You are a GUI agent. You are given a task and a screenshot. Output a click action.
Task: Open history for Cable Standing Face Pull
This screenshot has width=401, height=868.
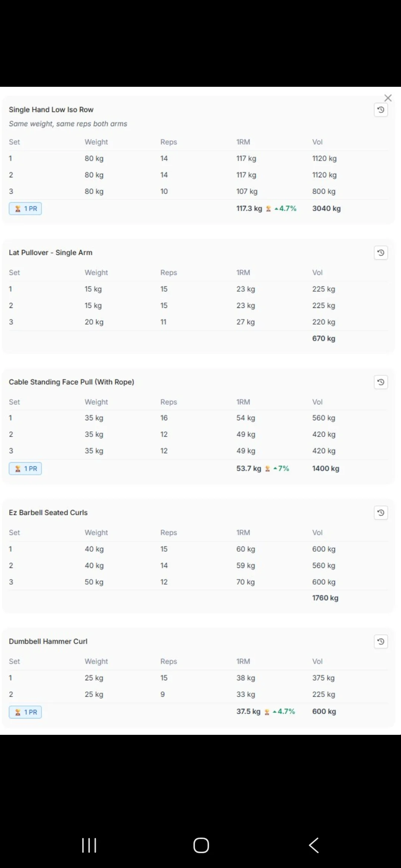click(381, 382)
